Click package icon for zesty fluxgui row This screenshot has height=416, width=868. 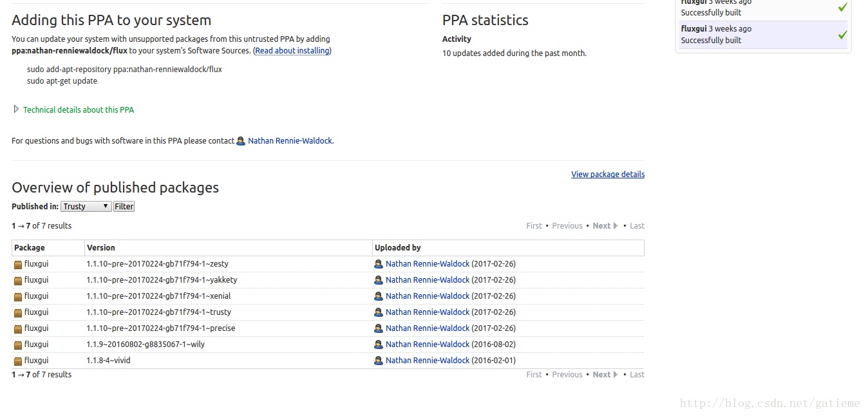tap(18, 265)
